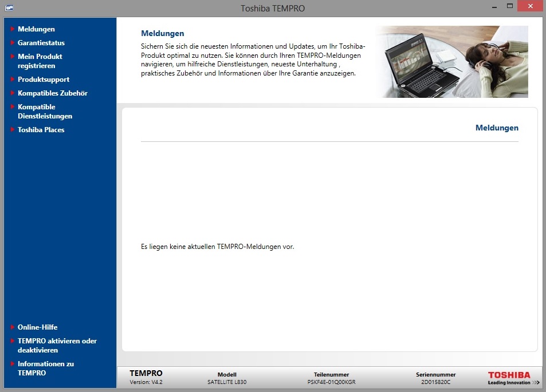
Task: Click the blue Meldungen page heading
Action: 162,33
